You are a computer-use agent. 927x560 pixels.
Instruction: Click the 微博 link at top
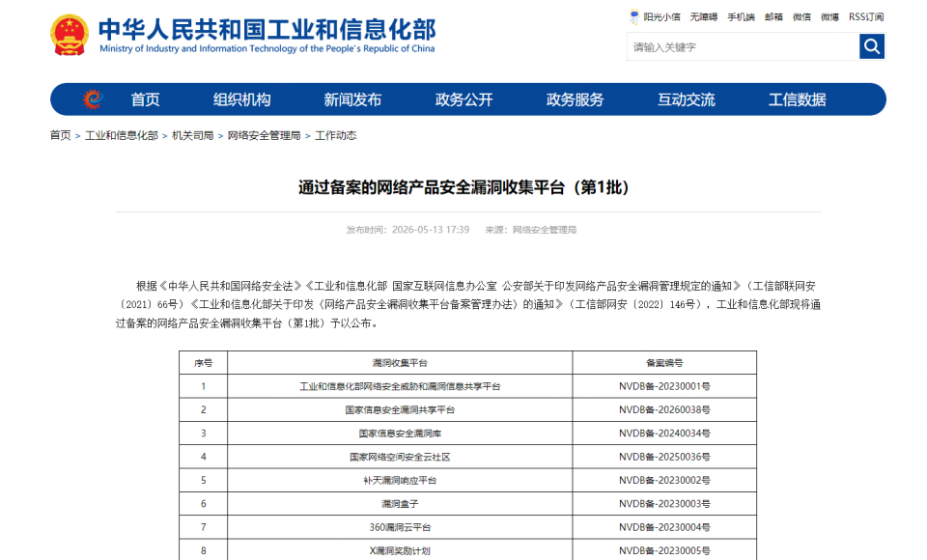830,17
